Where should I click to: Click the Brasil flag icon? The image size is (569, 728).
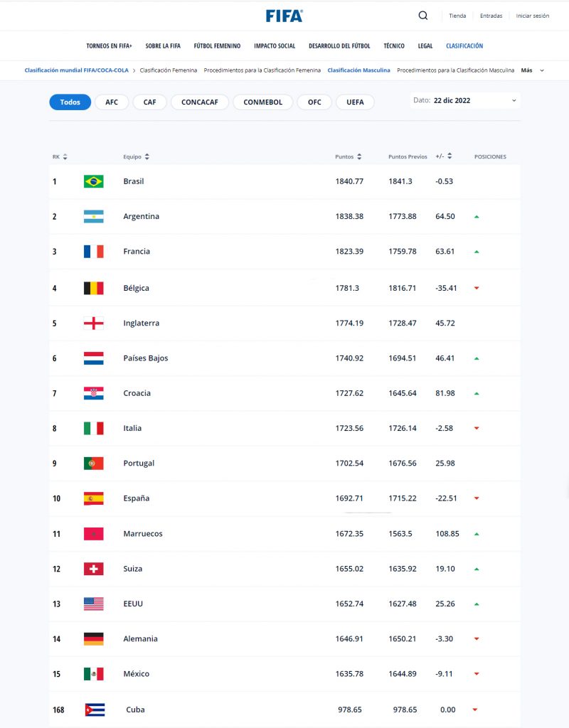tap(92, 181)
